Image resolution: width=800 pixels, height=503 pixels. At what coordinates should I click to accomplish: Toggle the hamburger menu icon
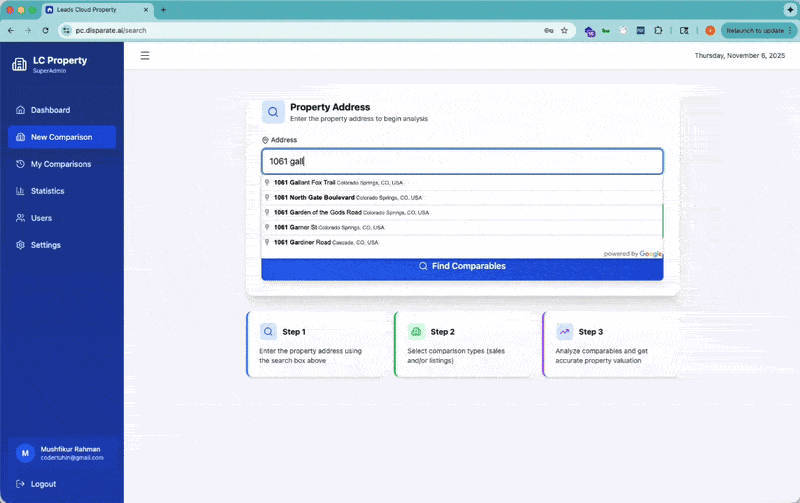tap(145, 56)
